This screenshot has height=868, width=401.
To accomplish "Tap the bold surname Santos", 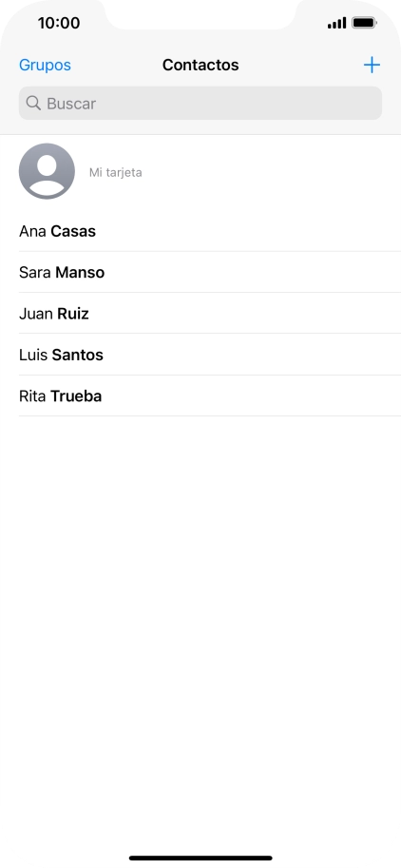I will tap(77, 355).
